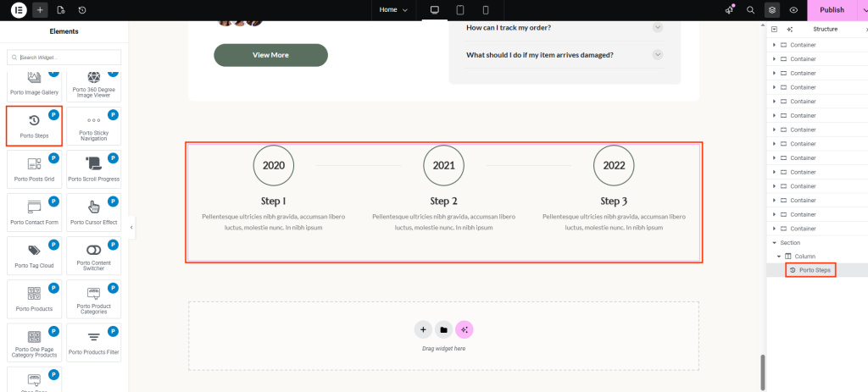Open the Home page dropdown

[x=394, y=10]
